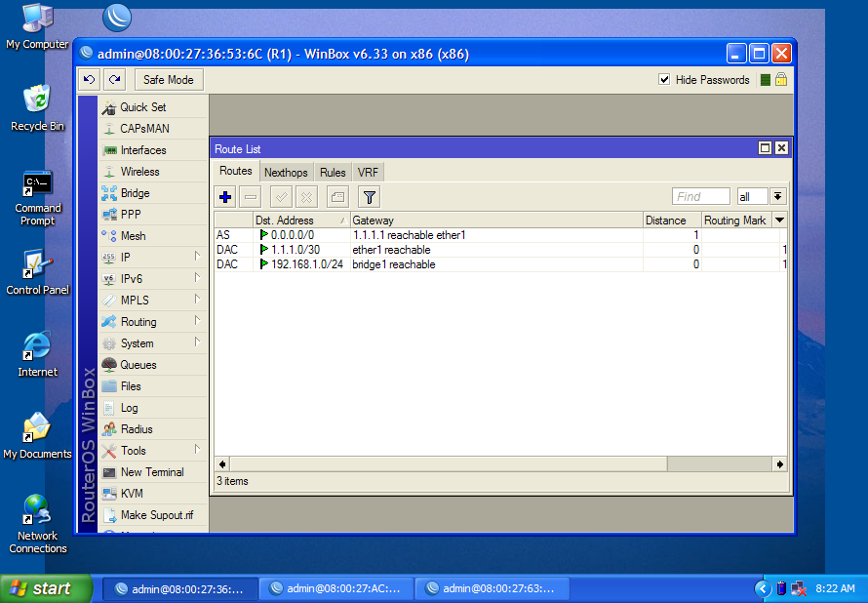Expand the Routing submenu
Image resolution: width=868 pixels, height=603 pixels.
point(153,322)
